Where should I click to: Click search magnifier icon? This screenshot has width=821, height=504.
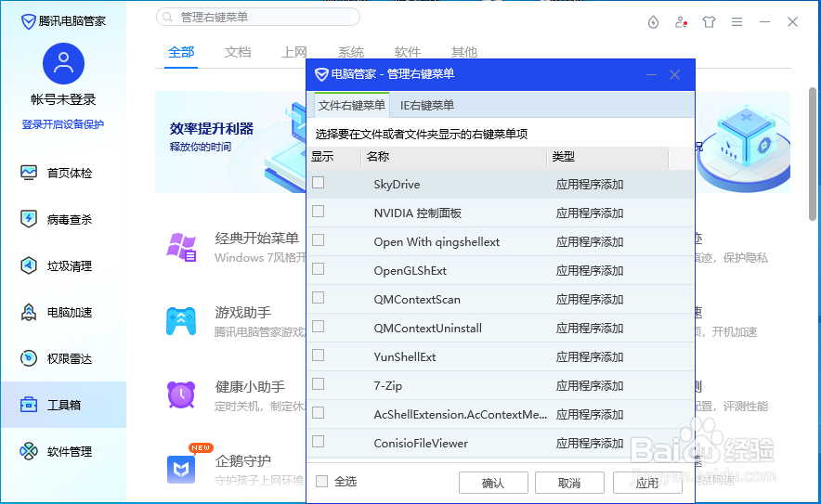(167, 18)
